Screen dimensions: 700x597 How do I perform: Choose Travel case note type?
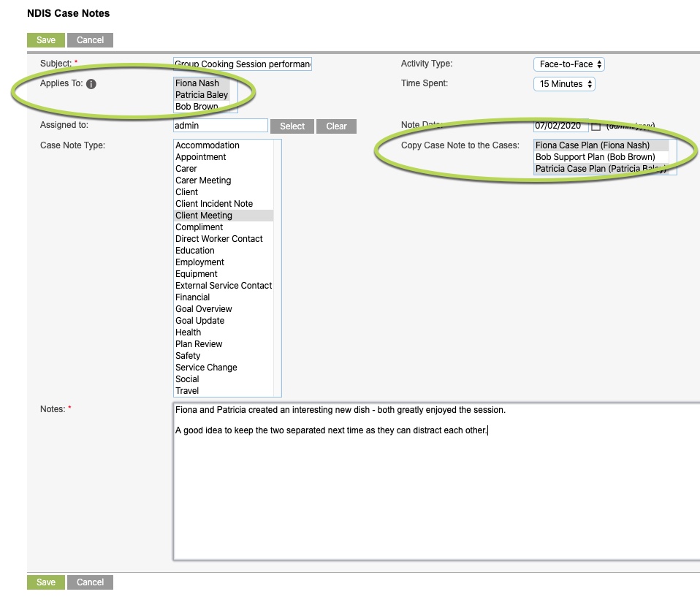[224, 391]
